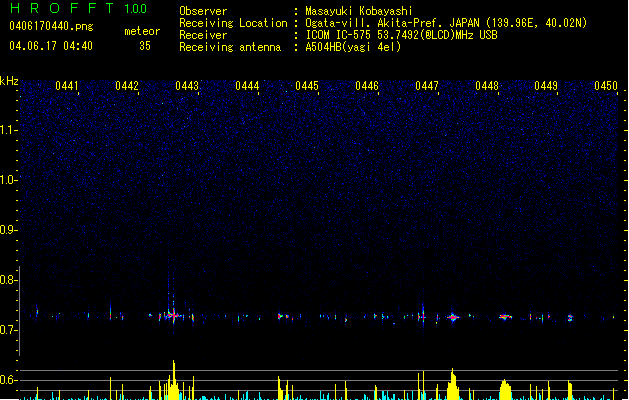Click the 0449 time marker

pos(546,86)
